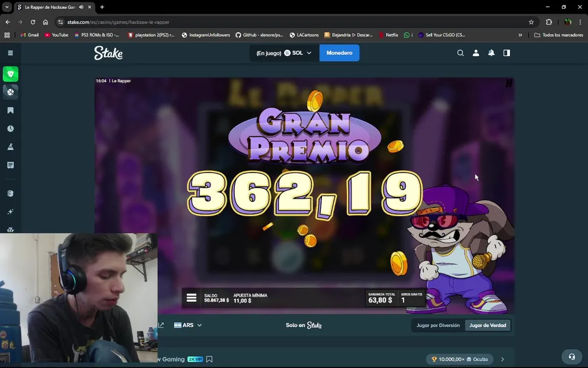Open the green Casino section icon
Viewport: 588px width, 368px height.
click(11, 74)
